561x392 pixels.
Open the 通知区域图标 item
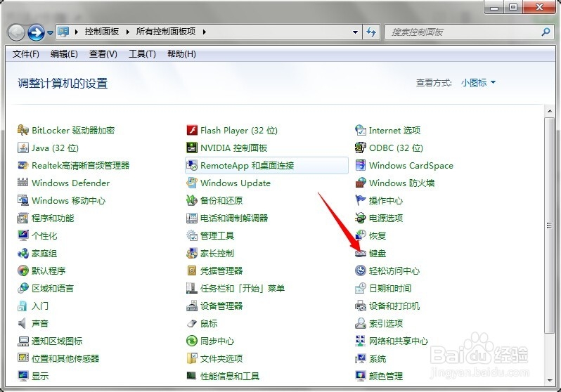click(50, 341)
